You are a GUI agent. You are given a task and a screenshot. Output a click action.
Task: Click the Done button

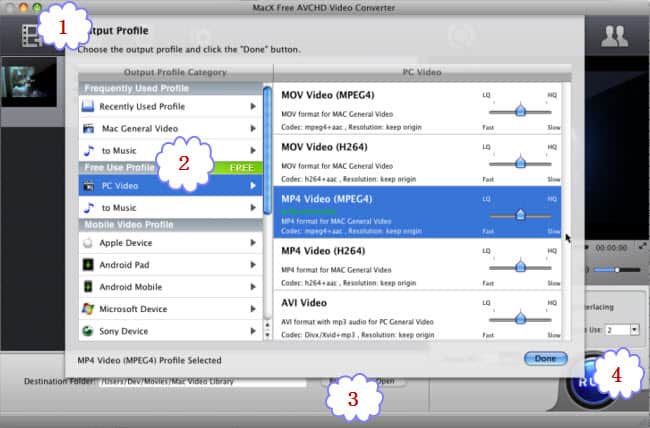click(546, 358)
